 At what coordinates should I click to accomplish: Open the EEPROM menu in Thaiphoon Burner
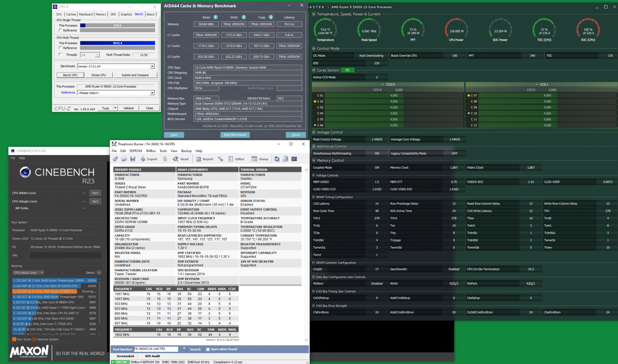coord(136,151)
